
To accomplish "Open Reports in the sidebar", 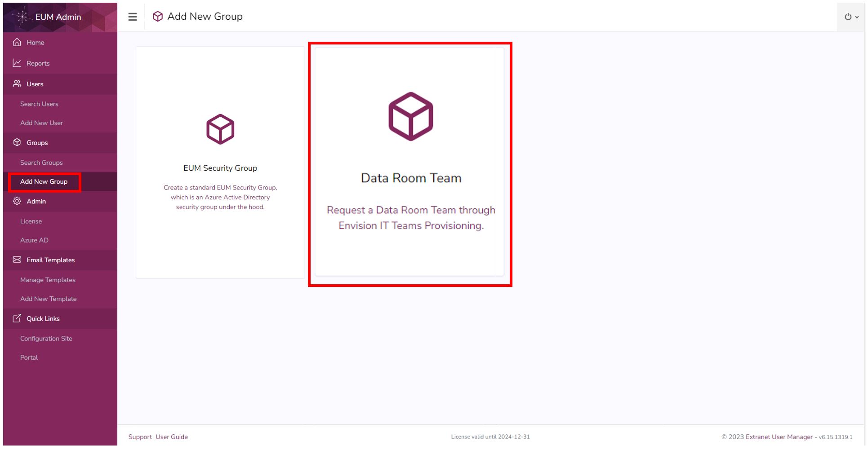I will [60, 63].
